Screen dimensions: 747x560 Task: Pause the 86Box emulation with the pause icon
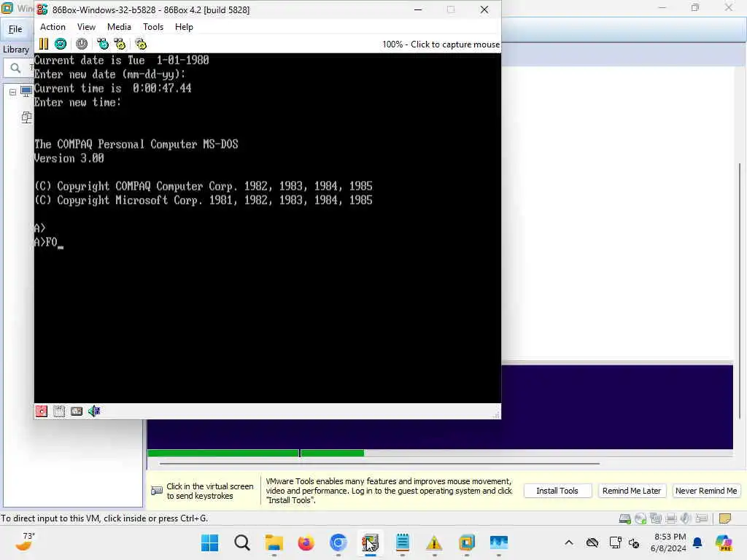coord(43,44)
